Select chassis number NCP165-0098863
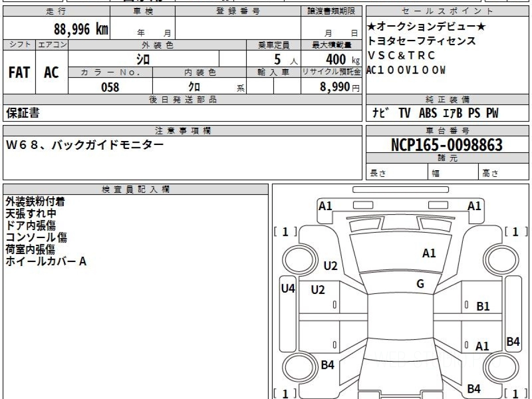This screenshot has width=532, height=399. 447,145
